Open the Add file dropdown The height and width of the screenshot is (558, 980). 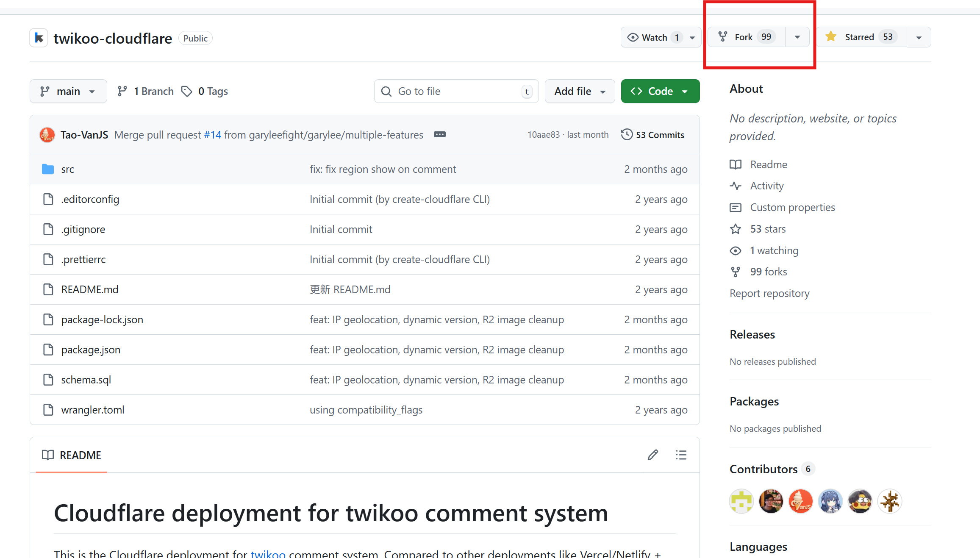tap(580, 91)
